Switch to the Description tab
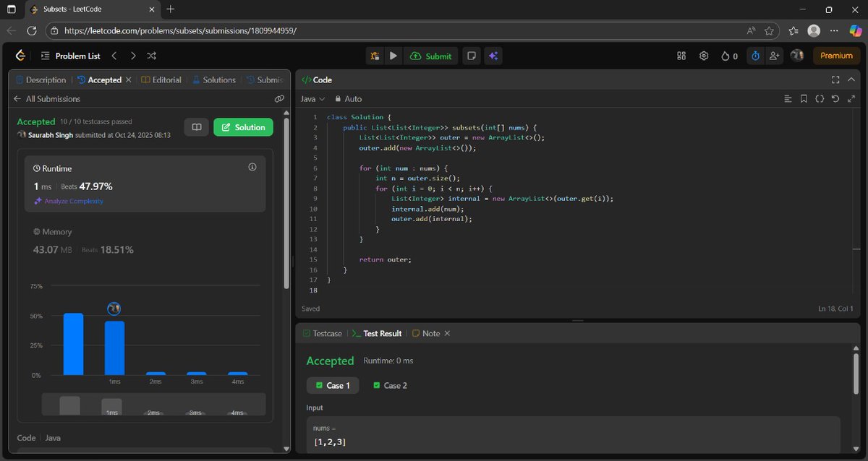Viewport: 868px width, 461px height. [x=41, y=80]
